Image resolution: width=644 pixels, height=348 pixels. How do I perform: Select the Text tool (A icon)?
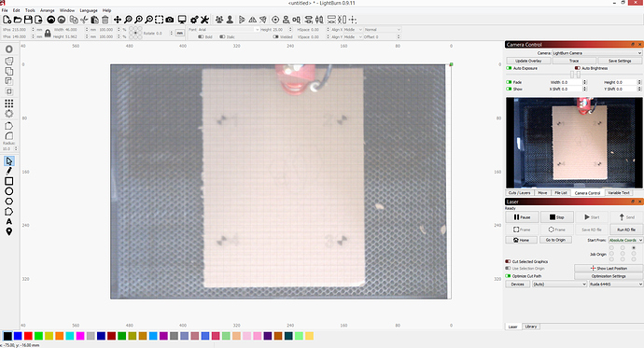(8, 222)
